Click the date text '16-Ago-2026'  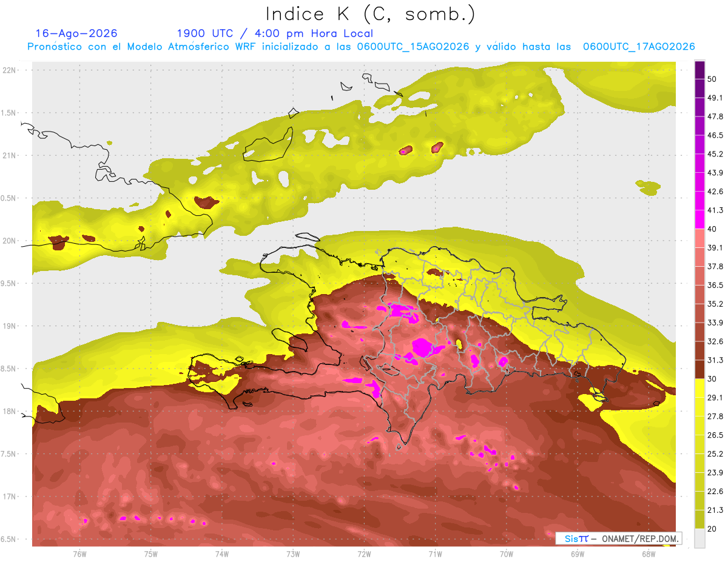click(76, 33)
